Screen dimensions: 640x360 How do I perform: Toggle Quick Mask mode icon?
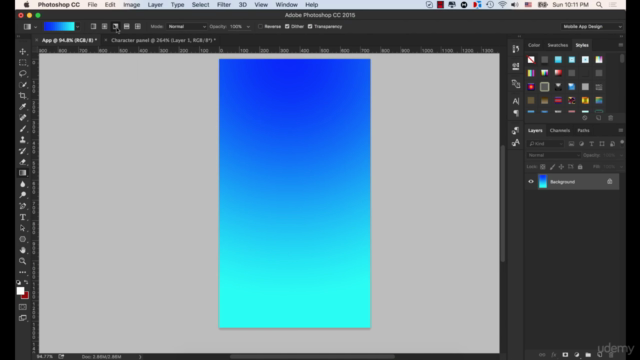click(x=22, y=307)
